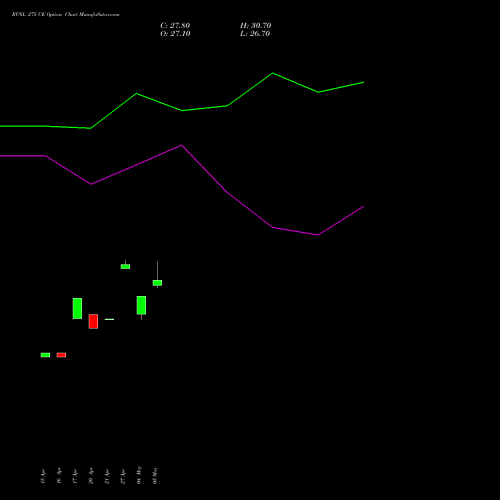Select the small red candle for 16 Apr
Screen dimensions: 500x500
click(61, 355)
